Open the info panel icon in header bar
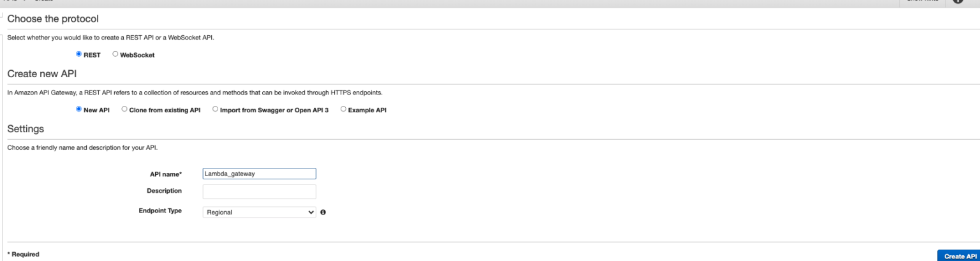The image size is (980, 261). [x=958, y=2]
